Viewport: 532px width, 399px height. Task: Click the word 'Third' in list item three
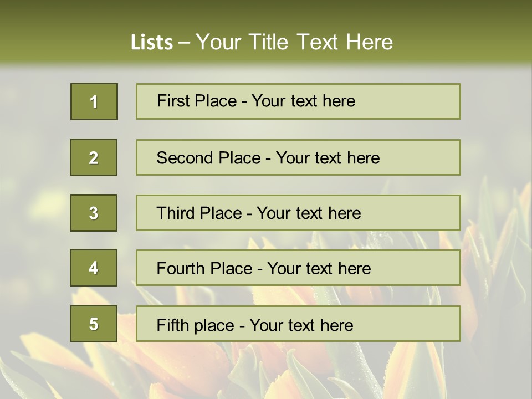176,213
